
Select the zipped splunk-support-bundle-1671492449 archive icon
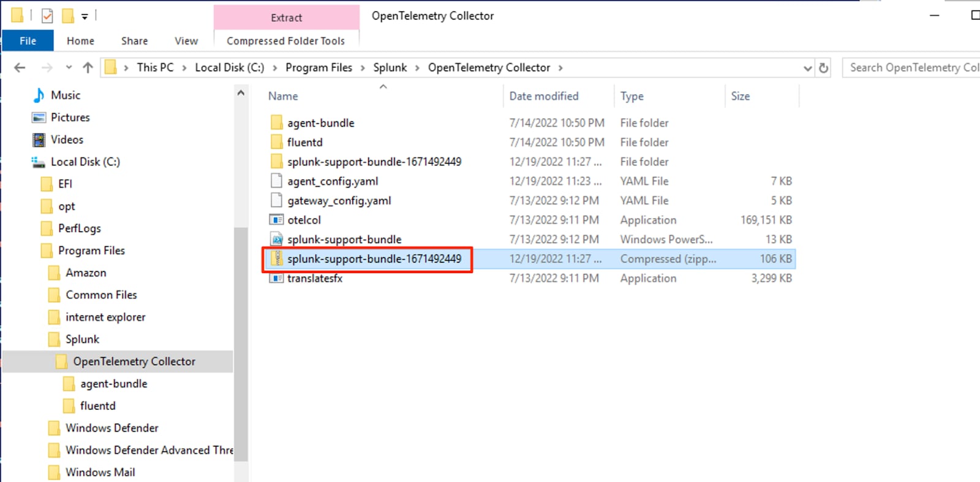click(x=277, y=259)
